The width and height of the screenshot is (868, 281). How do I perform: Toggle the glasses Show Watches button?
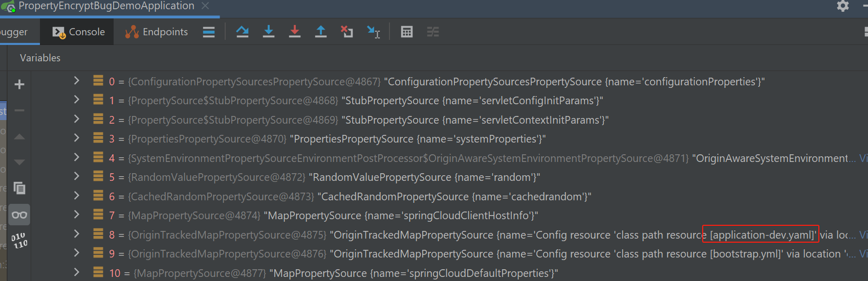(x=19, y=215)
